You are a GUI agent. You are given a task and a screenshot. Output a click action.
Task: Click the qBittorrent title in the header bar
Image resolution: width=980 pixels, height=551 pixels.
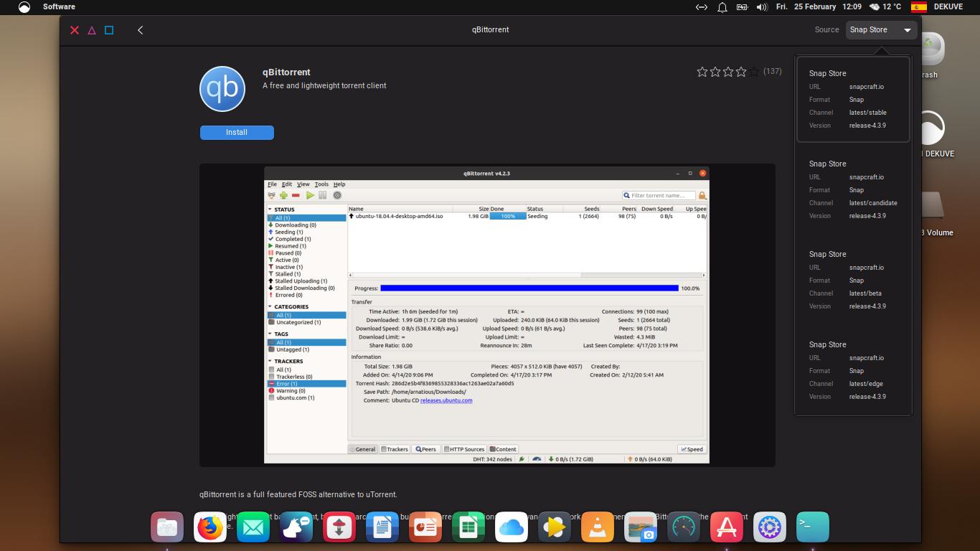tap(491, 30)
